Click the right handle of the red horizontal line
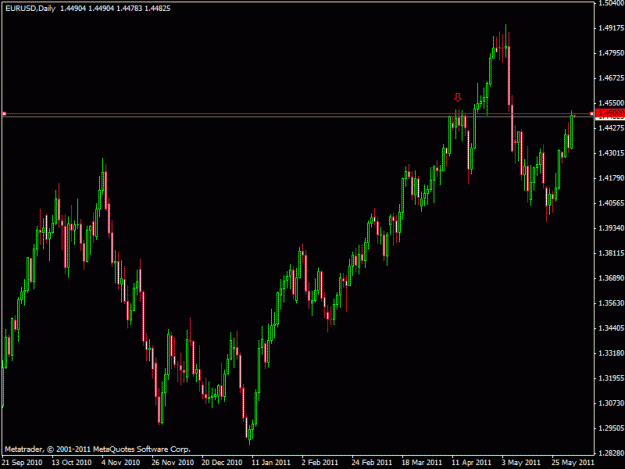This screenshot has height=469, width=625. 592,114
